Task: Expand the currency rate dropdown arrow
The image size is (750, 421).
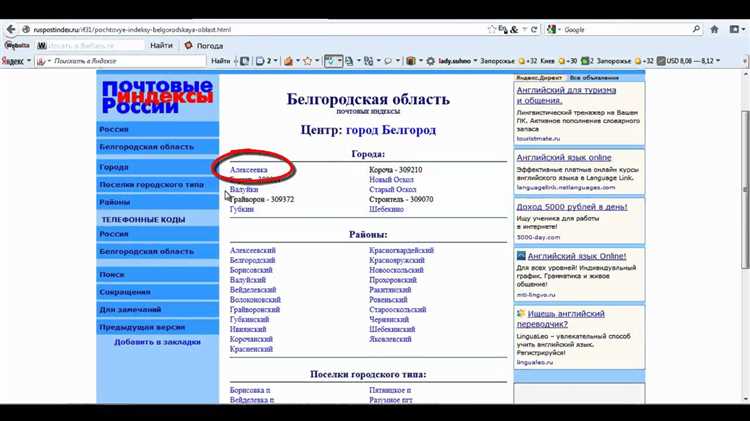Action: (x=717, y=61)
